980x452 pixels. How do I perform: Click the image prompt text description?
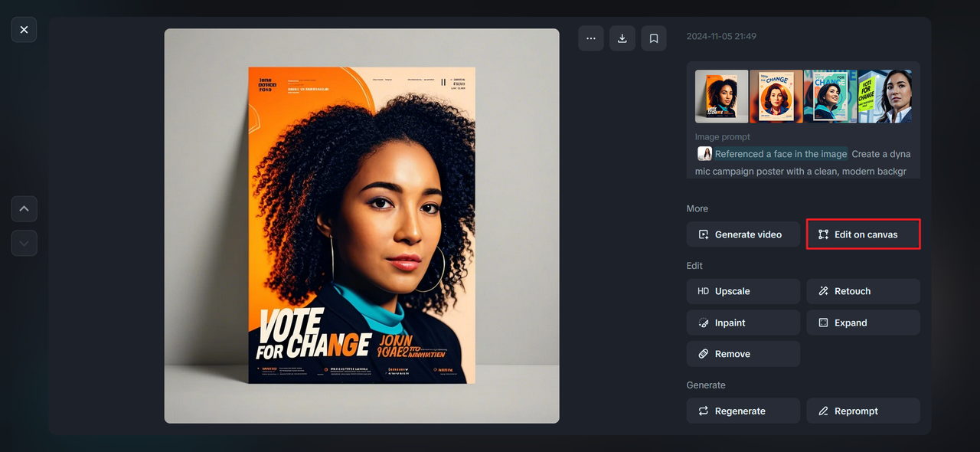[x=803, y=162]
